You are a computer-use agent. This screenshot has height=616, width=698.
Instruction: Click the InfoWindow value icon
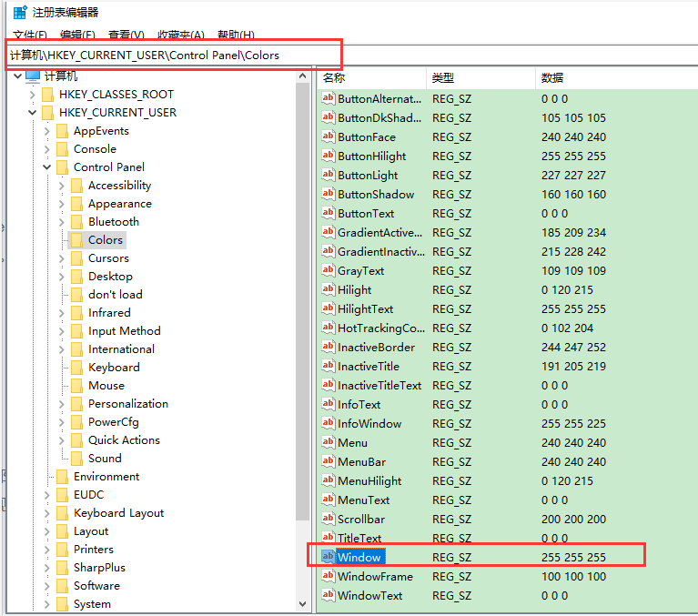click(329, 423)
